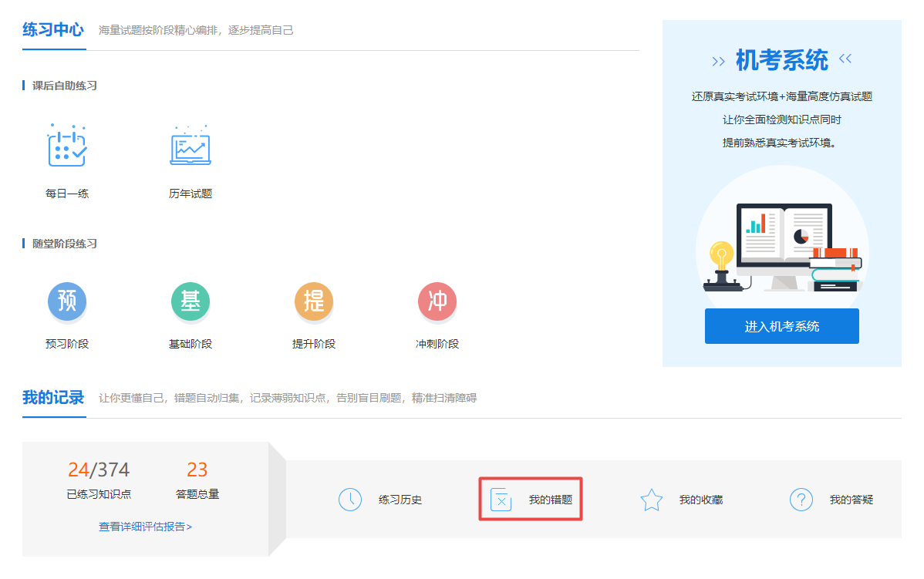924x579 pixels.
Task: Open the clock-style 练习历史 icon
Action: [x=351, y=500]
